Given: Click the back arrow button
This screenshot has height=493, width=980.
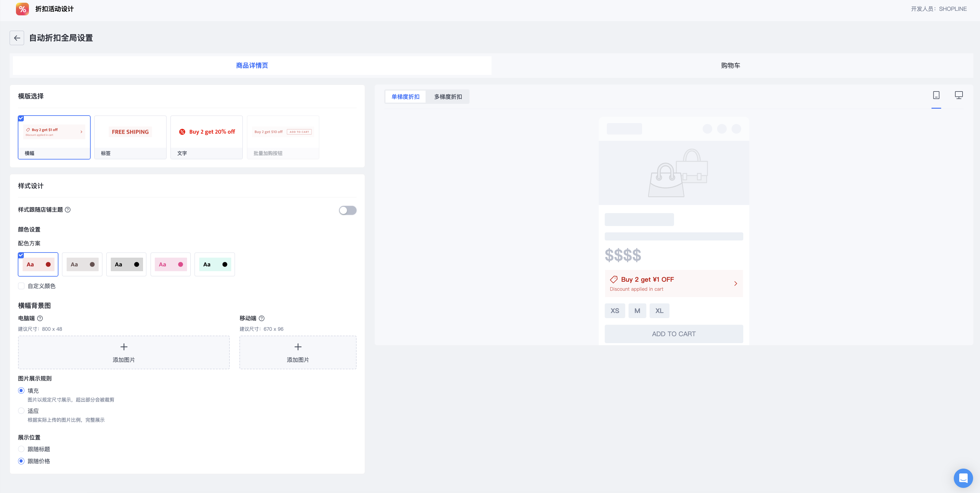Looking at the screenshot, I should (x=17, y=38).
